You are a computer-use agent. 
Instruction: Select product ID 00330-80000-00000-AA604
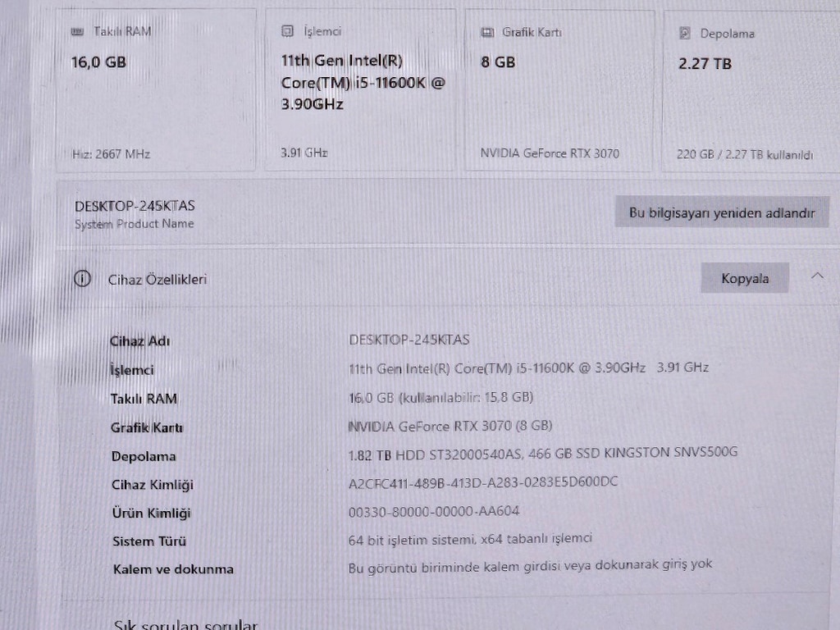pos(433,511)
